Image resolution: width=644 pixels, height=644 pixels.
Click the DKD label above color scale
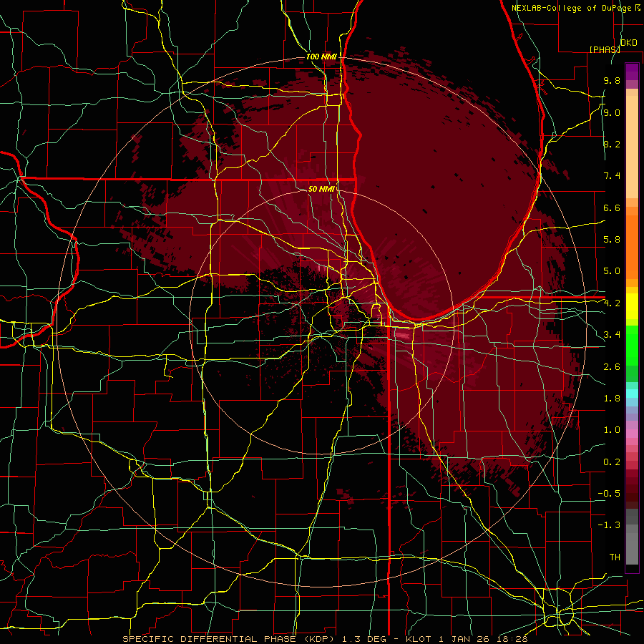[629, 43]
